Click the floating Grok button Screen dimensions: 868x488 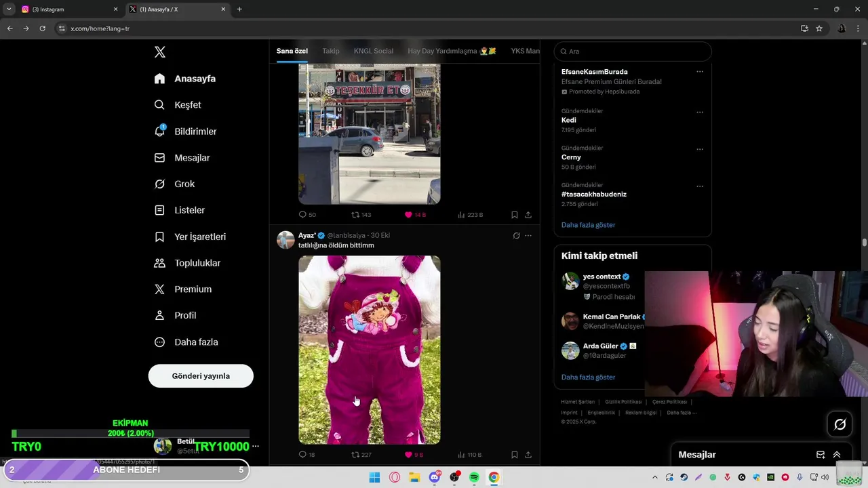click(x=840, y=424)
